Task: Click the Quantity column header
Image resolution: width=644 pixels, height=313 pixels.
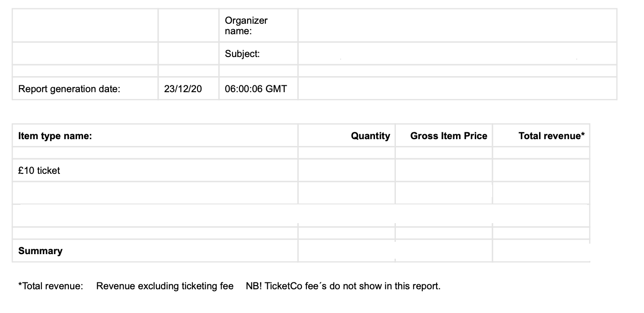Action: (347, 136)
